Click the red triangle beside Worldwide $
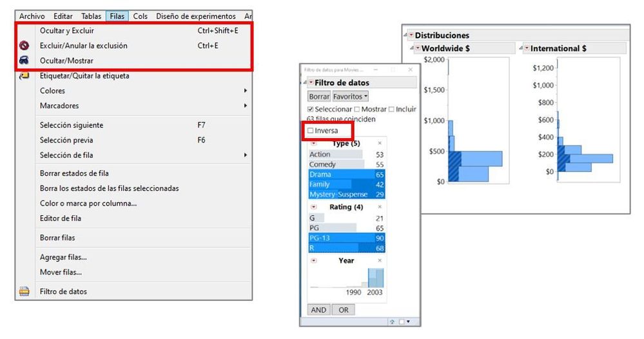 418,48
